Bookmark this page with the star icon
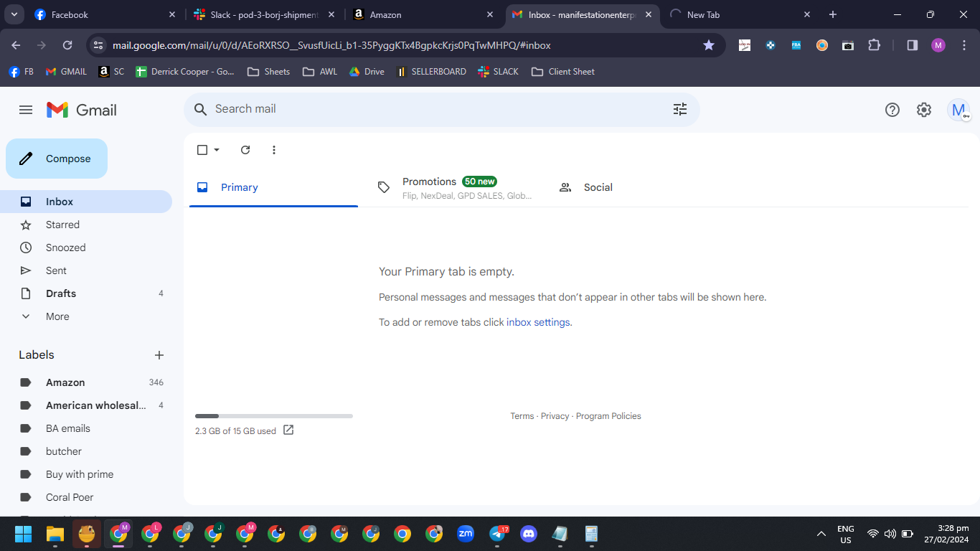This screenshot has height=551, width=980. coord(709,45)
